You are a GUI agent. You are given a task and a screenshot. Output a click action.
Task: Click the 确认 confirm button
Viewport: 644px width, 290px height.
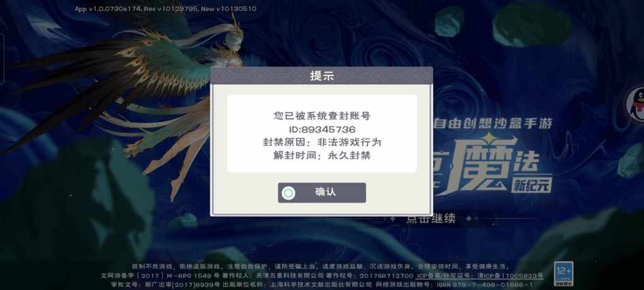click(321, 193)
